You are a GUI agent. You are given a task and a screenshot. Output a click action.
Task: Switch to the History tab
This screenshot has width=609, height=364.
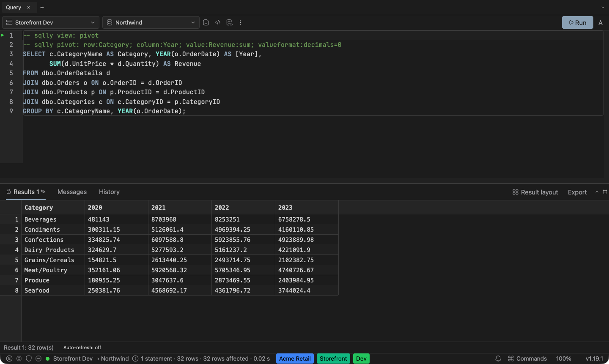(x=109, y=192)
